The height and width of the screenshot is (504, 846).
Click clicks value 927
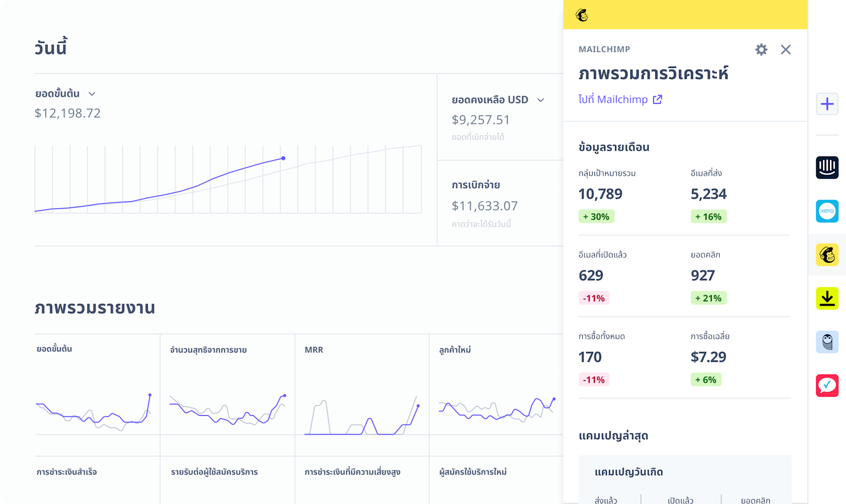(703, 276)
